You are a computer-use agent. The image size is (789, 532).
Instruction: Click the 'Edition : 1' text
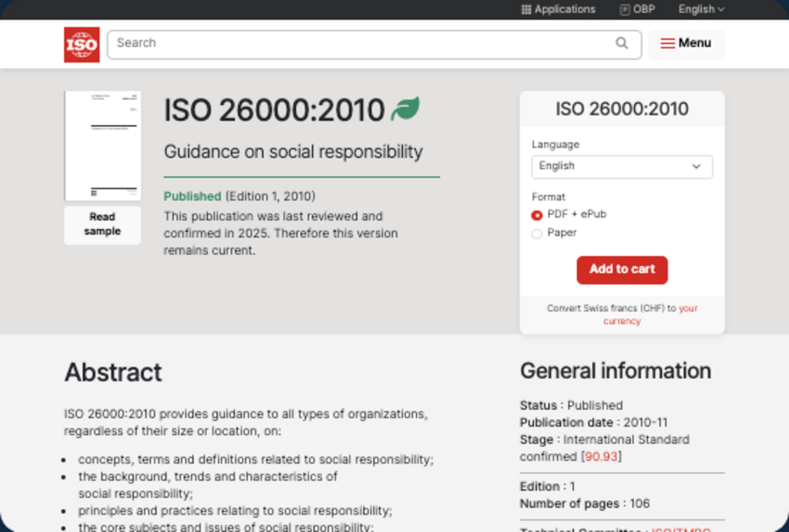pos(547,487)
